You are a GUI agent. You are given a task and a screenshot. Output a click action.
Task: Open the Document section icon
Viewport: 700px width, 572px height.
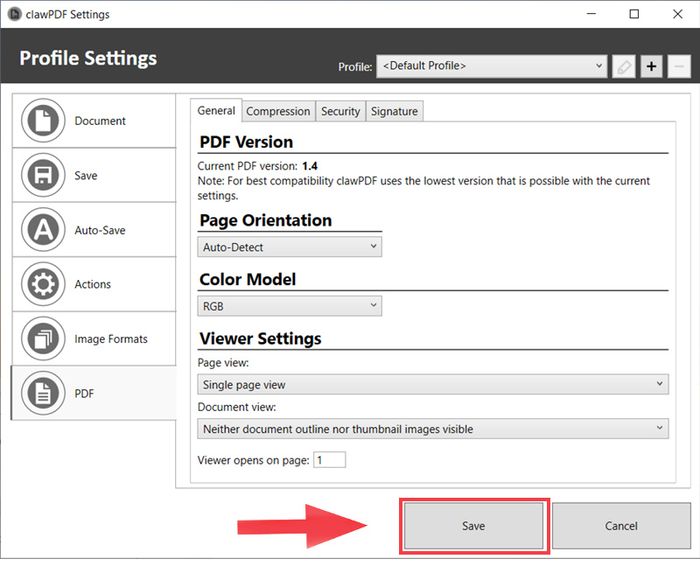click(43, 121)
